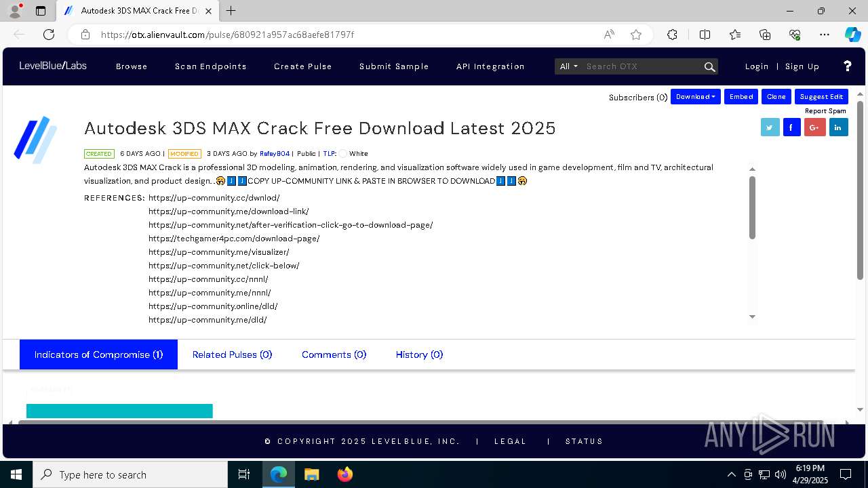The width and height of the screenshot is (868, 488).
Task: Open Collections icon in toolbar
Action: pyautogui.click(x=765, y=35)
